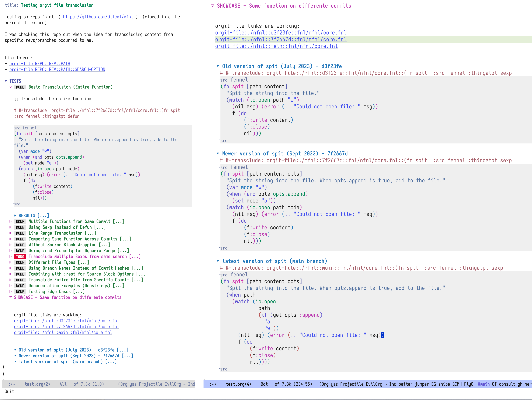This screenshot has width=532, height=400.
Task: Open highlighted 7f2667d core.fnl link in right pane
Action: click(280, 39)
